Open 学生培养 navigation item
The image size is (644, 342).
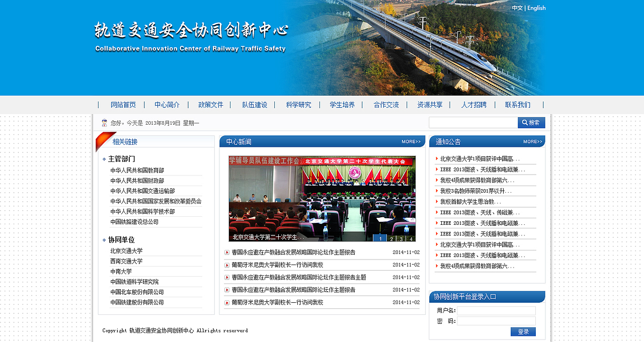pyautogui.click(x=342, y=105)
